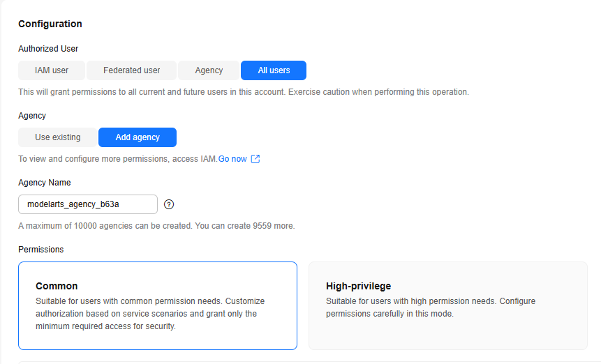Click the Permissions section label

[x=41, y=250]
